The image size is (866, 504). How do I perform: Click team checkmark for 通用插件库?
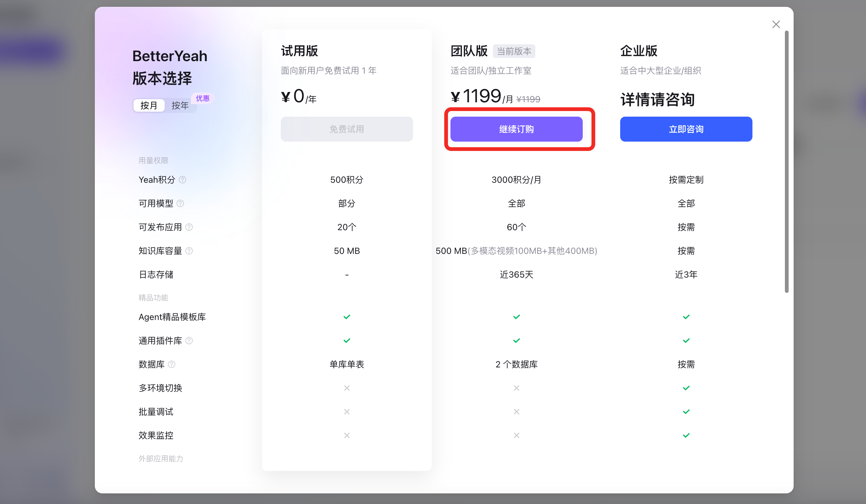tap(516, 341)
